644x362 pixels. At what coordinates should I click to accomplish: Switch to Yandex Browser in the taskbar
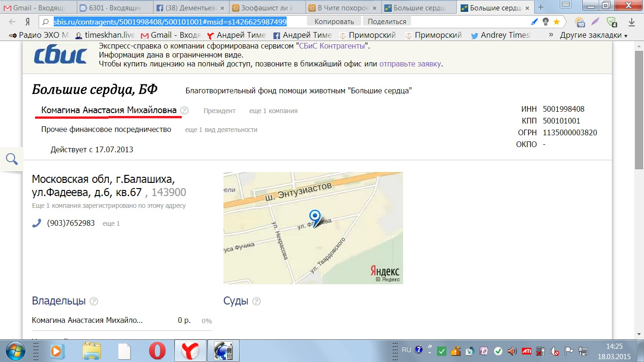[190, 351]
